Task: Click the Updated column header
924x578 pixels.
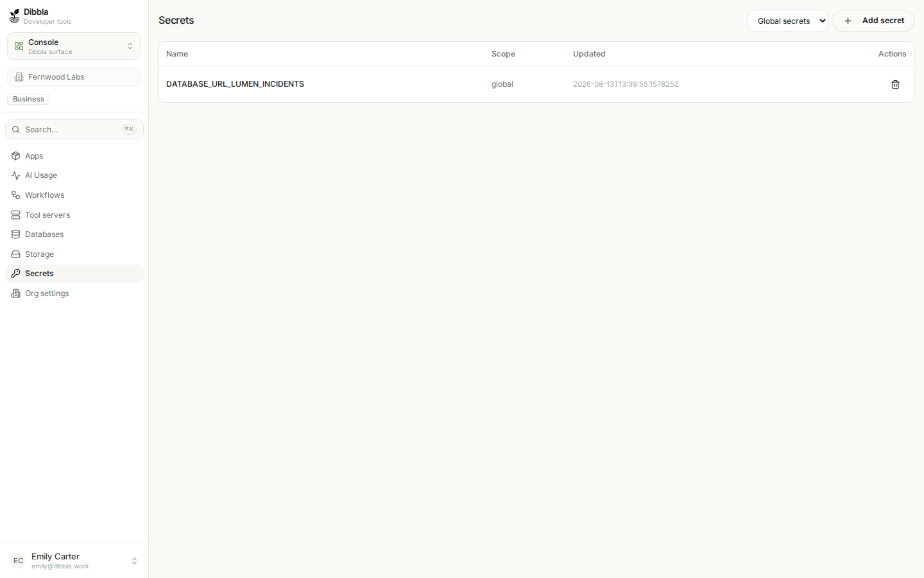Action: (589, 54)
